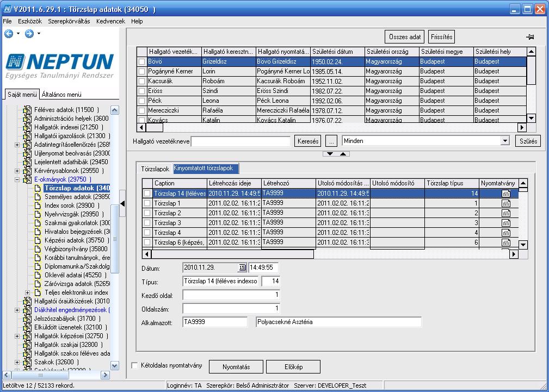The image size is (549, 392).
Task: Click the blue Forward navigation arrow
Action: (29, 34)
